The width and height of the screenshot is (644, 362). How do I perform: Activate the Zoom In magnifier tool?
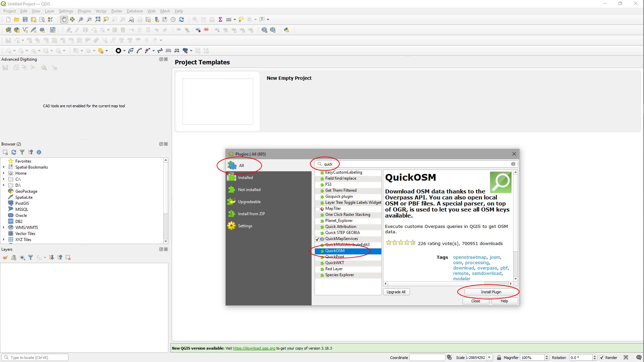[x=80, y=19]
